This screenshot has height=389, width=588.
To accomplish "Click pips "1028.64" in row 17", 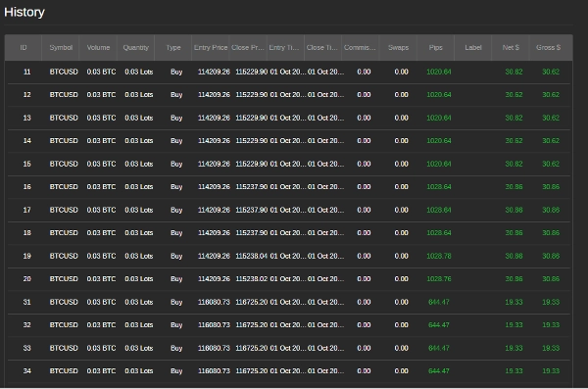I will 439,210.
